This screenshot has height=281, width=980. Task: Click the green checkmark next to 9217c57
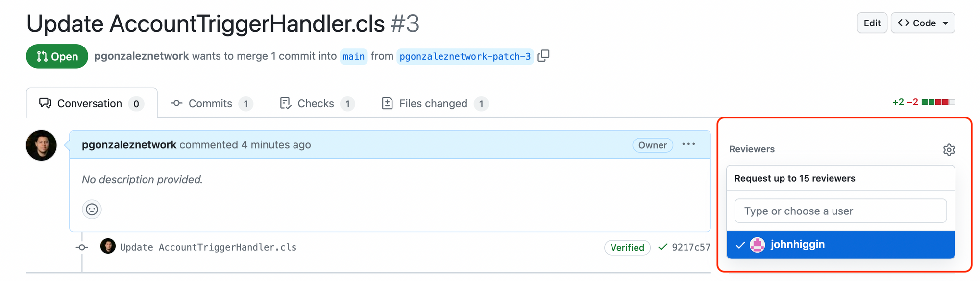(x=662, y=247)
